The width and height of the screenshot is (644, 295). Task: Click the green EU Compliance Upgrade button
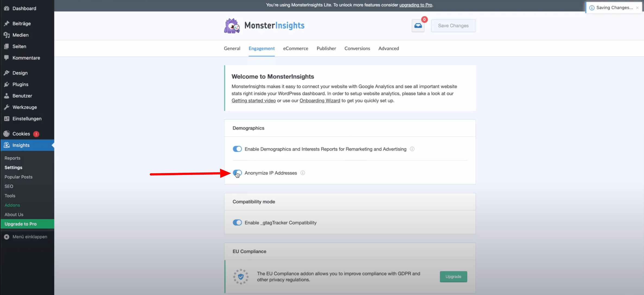coord(453,277)
